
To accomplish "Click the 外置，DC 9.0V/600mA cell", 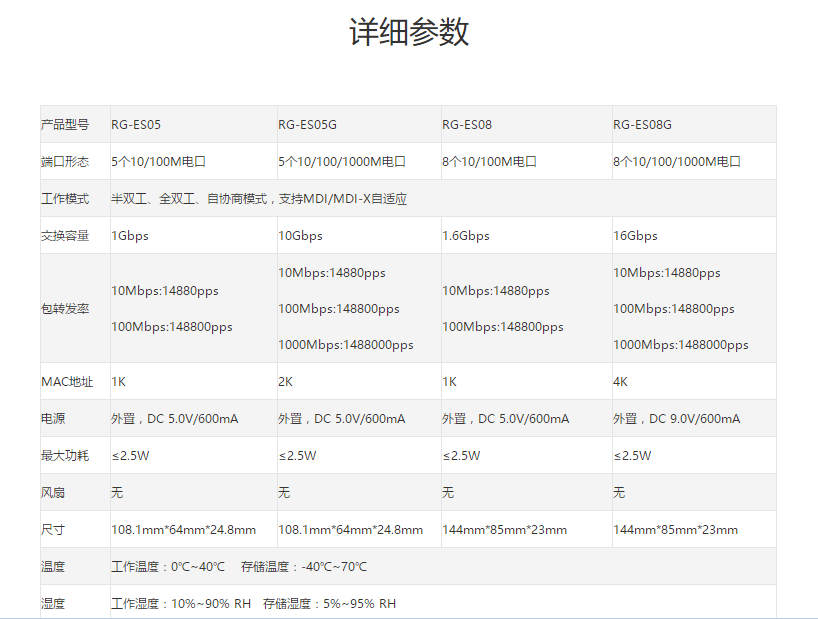I will [x=677, y=419].
